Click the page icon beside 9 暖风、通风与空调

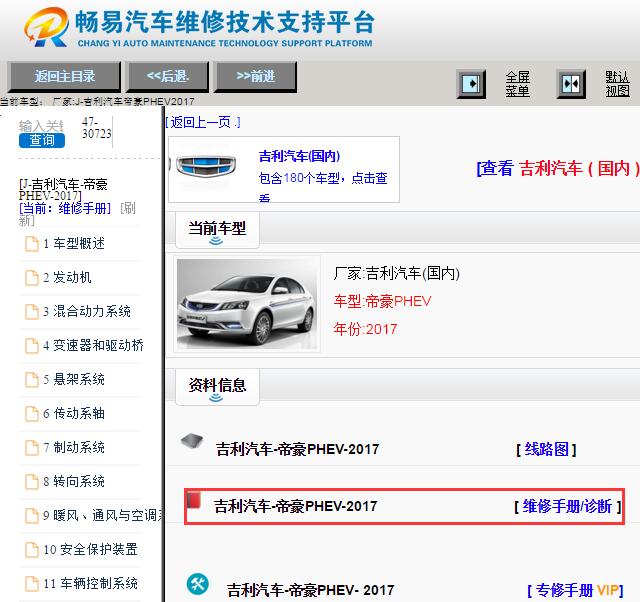[x=32, y=516]
